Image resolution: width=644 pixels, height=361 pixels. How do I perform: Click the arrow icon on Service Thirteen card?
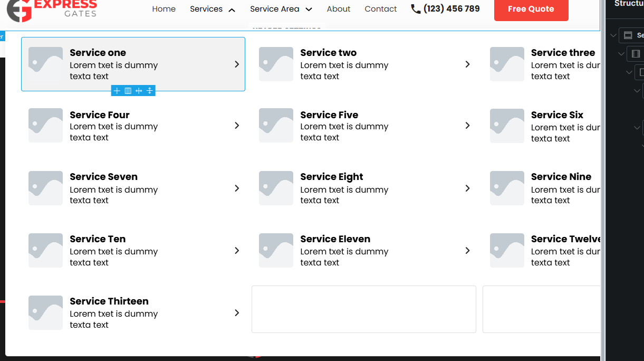(237, 313)
